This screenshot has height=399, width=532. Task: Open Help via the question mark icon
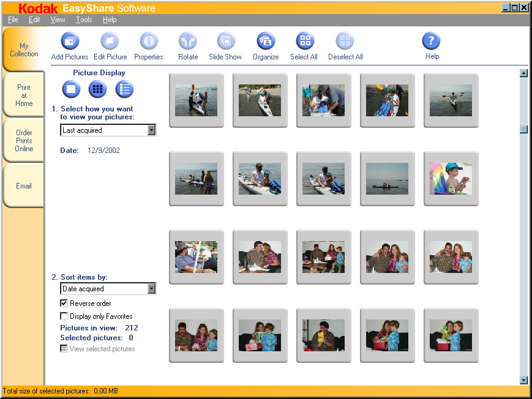432,42
